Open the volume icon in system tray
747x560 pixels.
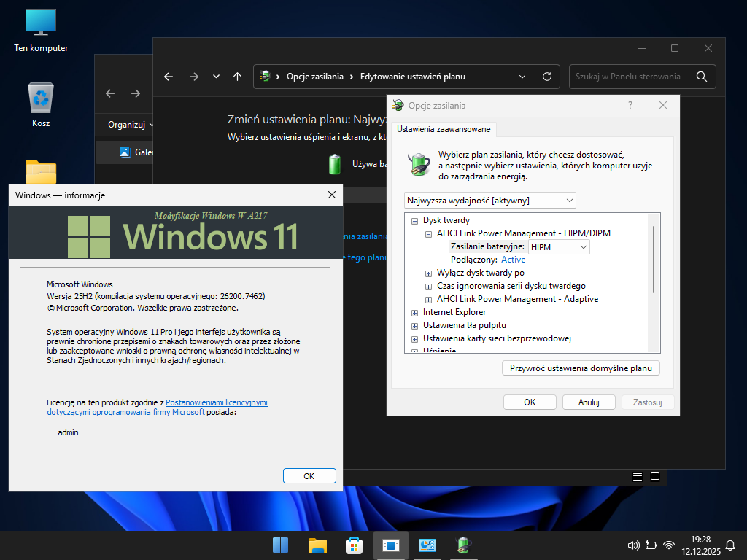click(632, 545)
